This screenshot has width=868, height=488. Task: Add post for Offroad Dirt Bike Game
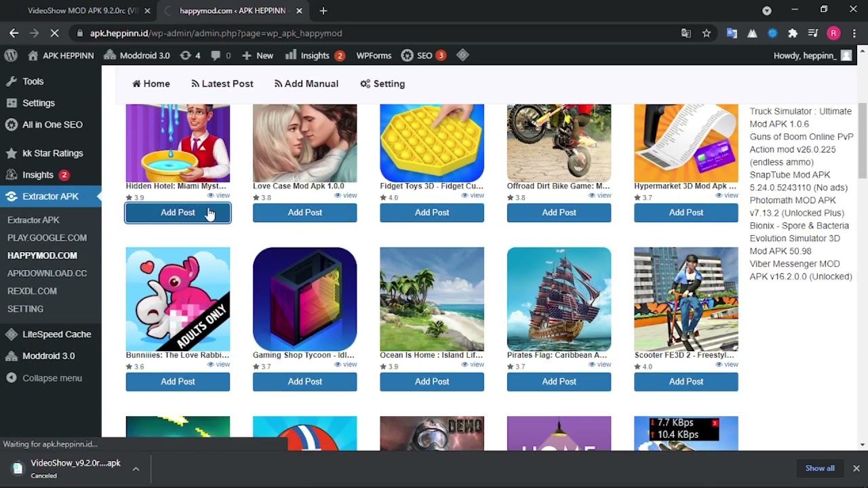coord(559,213)
